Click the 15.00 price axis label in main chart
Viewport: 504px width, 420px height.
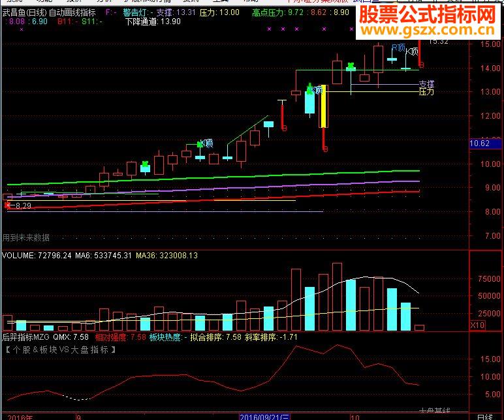pos(490,44)
